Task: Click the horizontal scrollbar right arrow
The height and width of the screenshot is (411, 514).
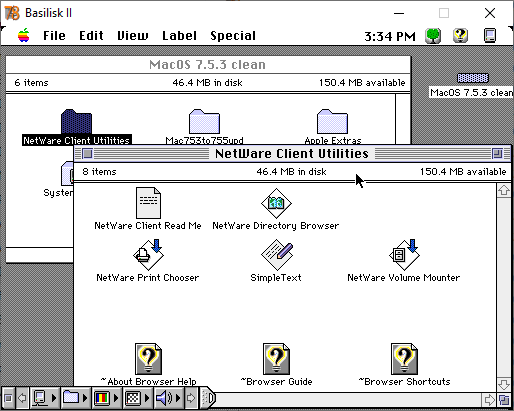Action: (489, 399)
